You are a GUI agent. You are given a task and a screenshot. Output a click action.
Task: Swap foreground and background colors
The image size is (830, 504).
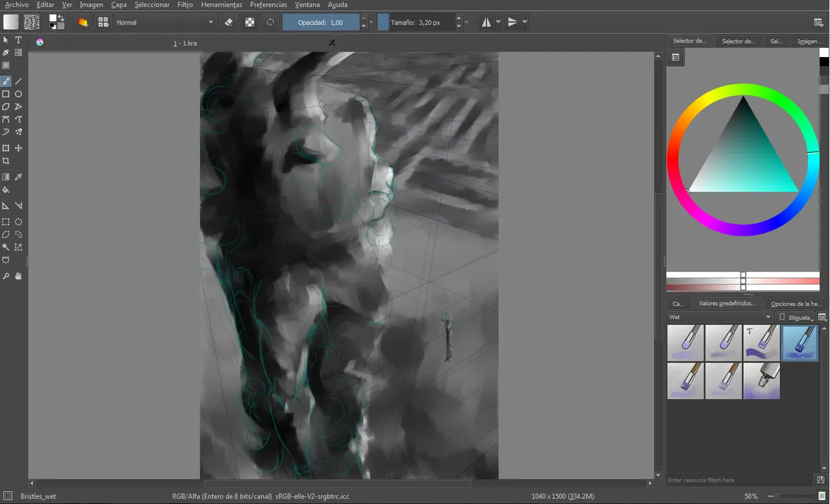click(x=61, y=17)
